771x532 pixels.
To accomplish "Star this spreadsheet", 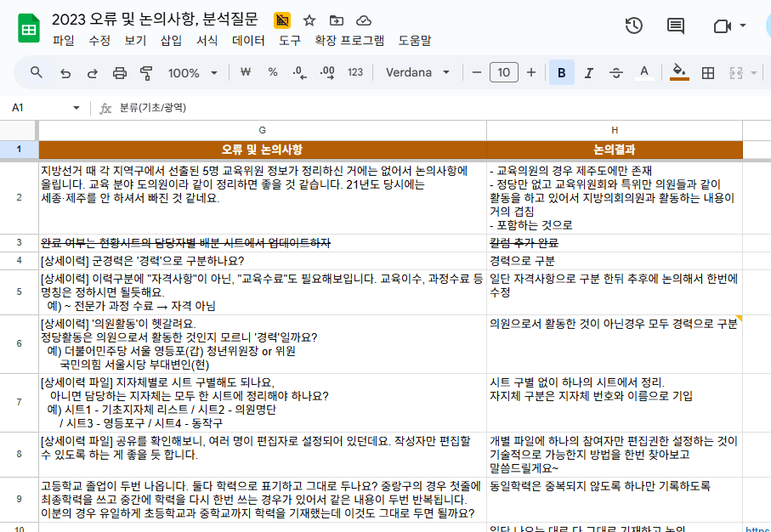I will 309,20.
